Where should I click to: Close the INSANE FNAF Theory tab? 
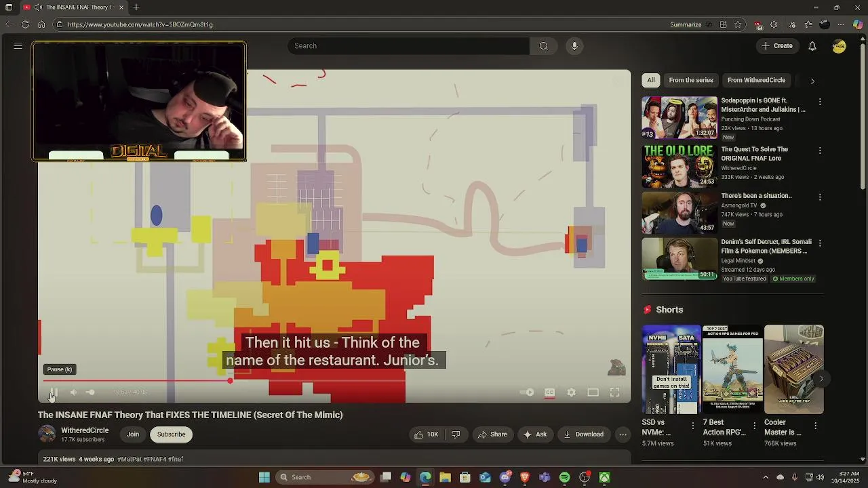121,7
